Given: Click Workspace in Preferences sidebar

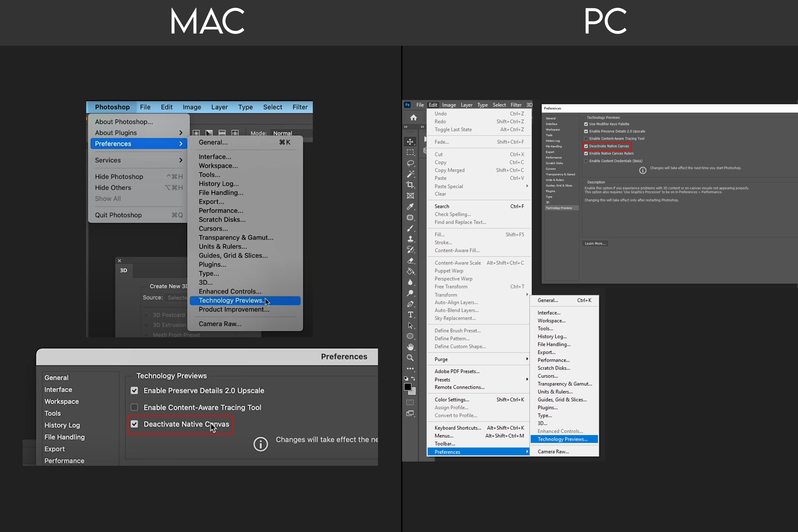Looking at the screenshot, I should 61,401.
